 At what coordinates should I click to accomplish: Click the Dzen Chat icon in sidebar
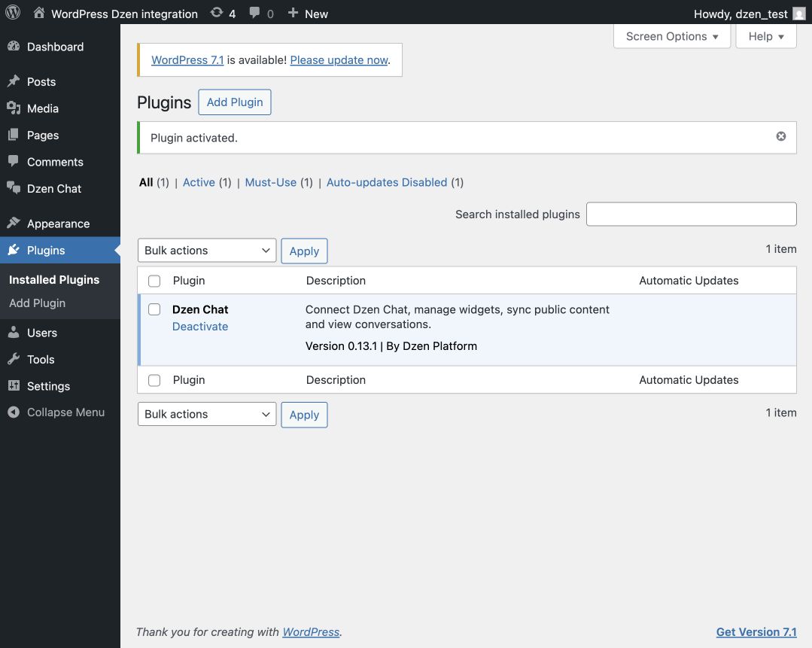(14, 188)
